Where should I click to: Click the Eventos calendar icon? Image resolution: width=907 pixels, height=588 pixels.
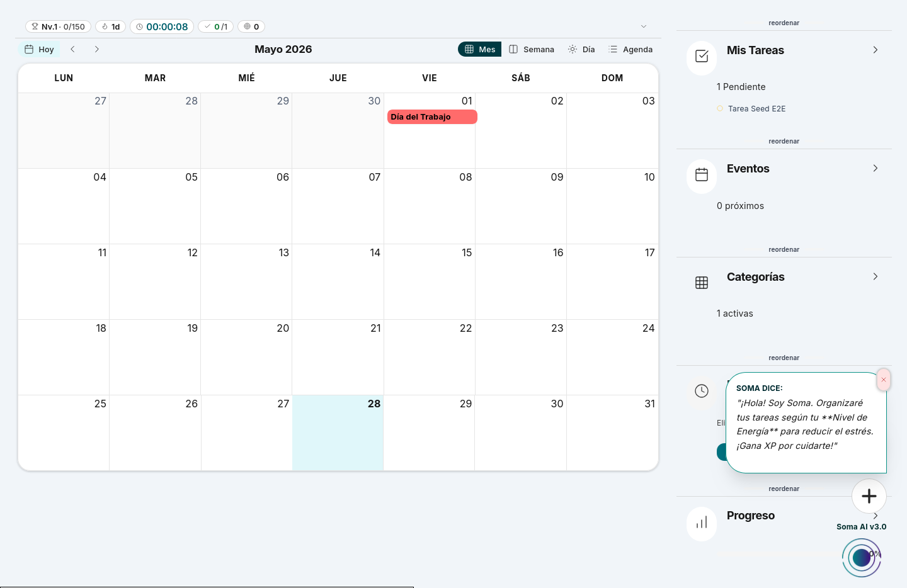pos(702,175)
